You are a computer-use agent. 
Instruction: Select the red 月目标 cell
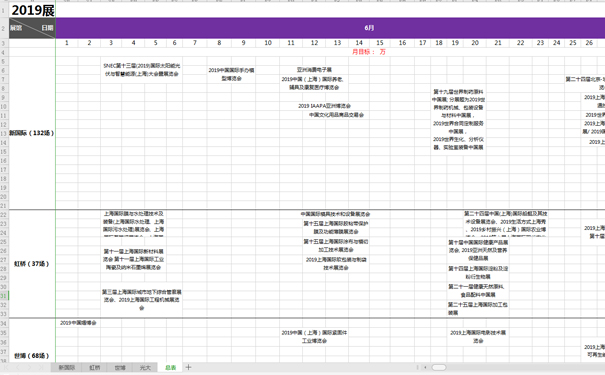pos(368,52)
